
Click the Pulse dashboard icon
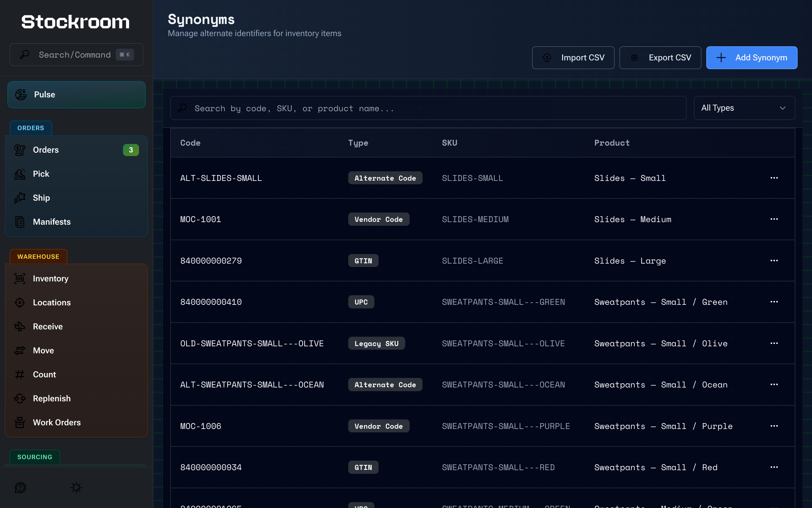[21, 95]
